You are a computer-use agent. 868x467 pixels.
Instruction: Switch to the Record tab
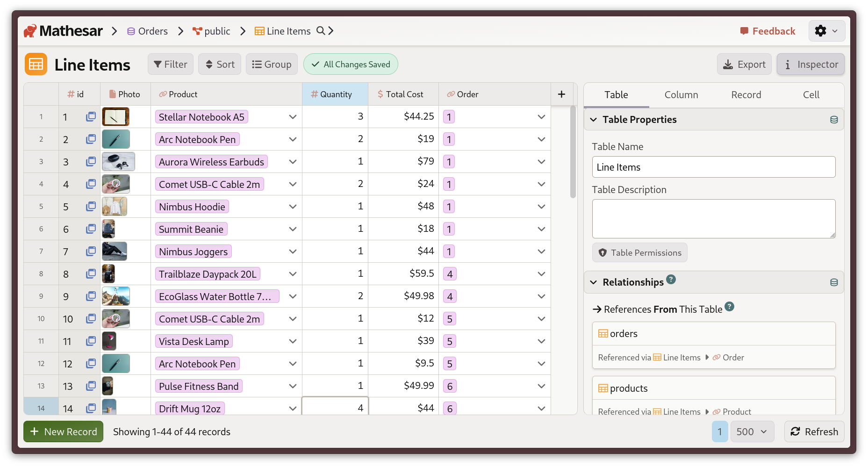click(746, 95)
